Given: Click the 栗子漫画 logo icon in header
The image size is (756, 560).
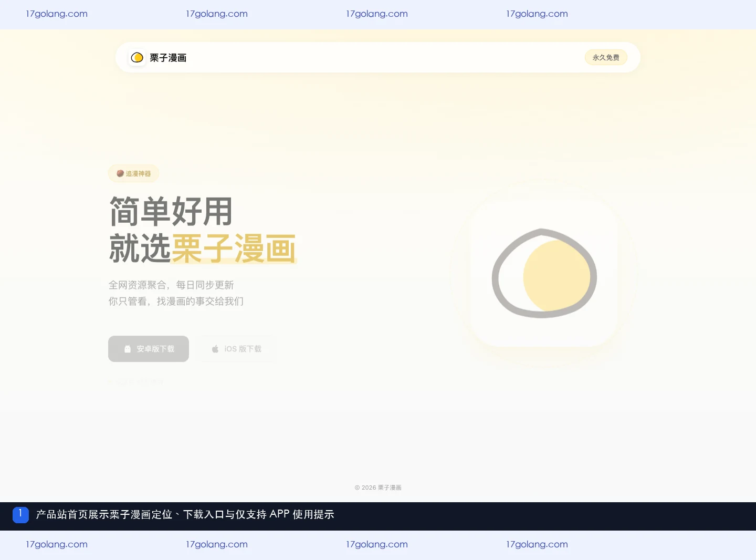Looking at the screenshot, I should [137, 57].
